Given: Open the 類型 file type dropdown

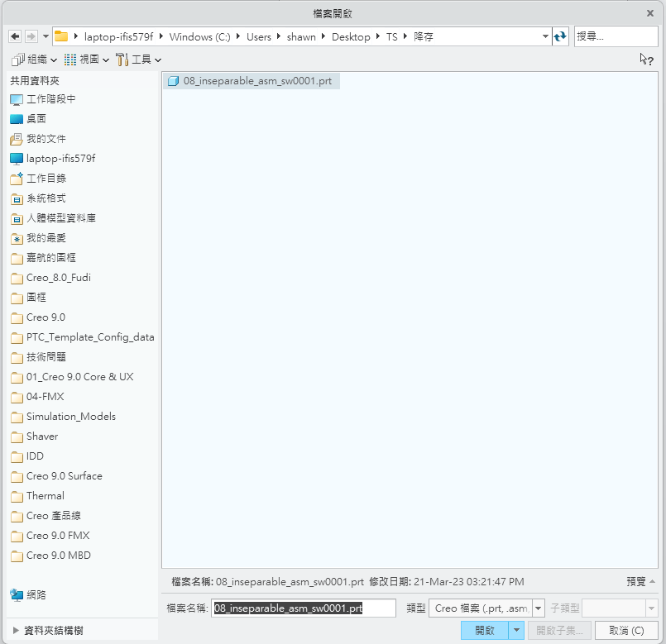Looking at the screenshot, I should point(539,608).
